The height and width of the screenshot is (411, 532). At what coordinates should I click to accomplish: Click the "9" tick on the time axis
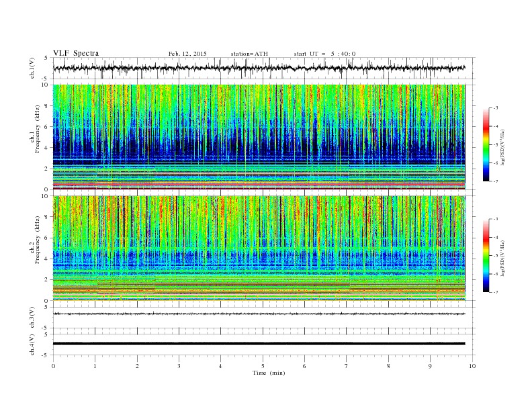[x=430, y=366]
